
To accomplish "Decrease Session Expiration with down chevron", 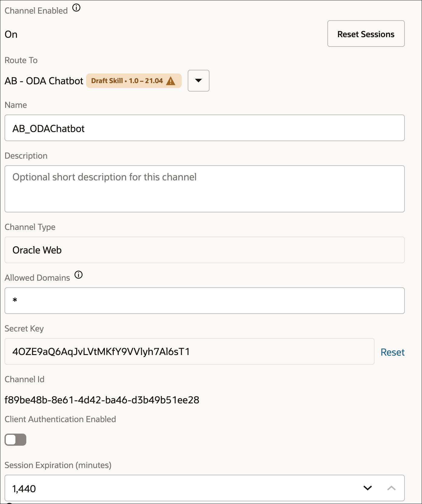I will tap(368, 488).
